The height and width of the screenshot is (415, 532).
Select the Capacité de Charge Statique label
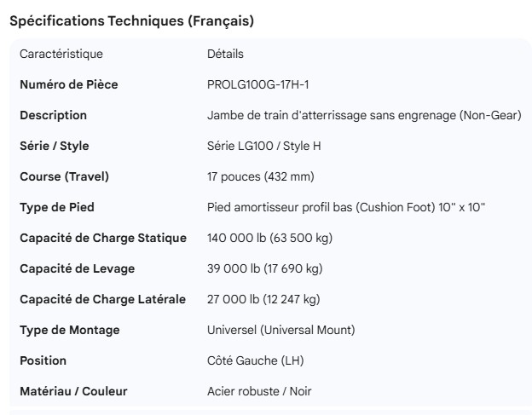[103, 238]
